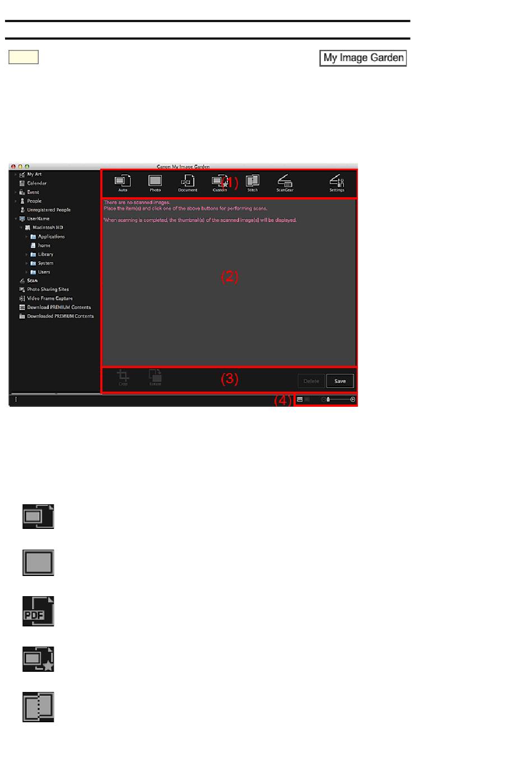The height and width of the screenshot is (762, 532).
Task: Click the enlarged Stitch icon below the window
Action: click(x=38, y=707)
